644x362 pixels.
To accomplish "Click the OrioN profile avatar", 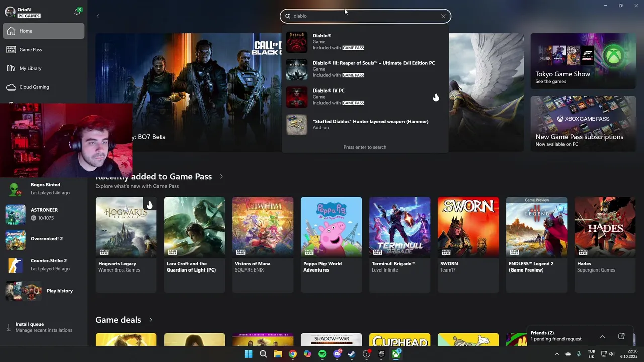I will (x=9, y=12).
